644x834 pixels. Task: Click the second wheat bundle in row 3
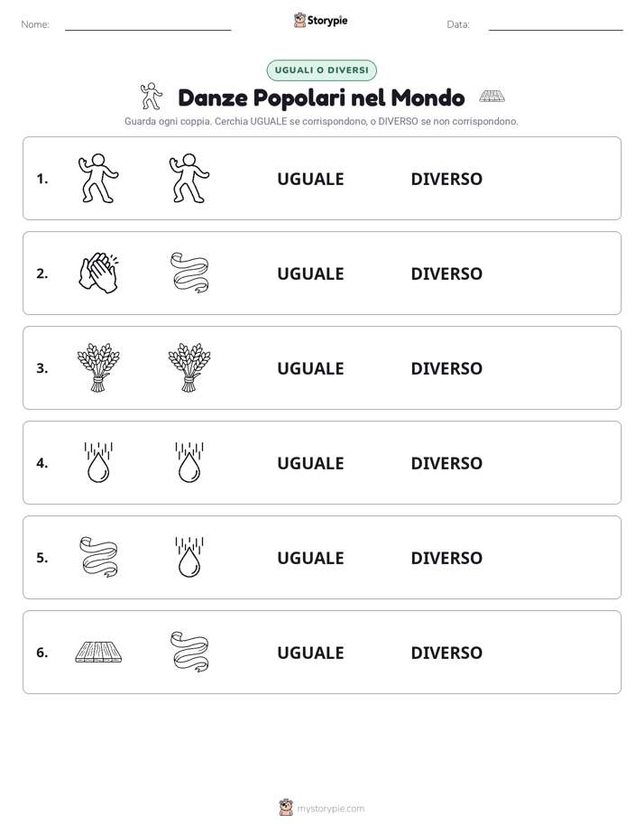point(189,367)
